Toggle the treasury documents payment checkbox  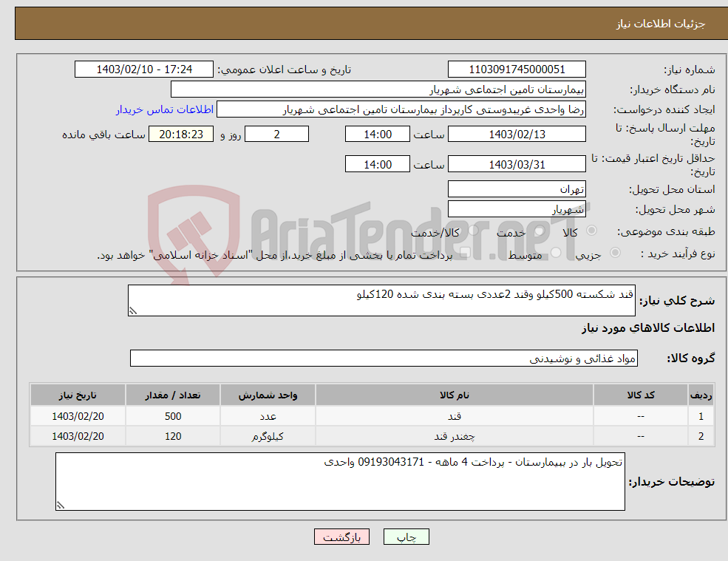tap(466, 253)
